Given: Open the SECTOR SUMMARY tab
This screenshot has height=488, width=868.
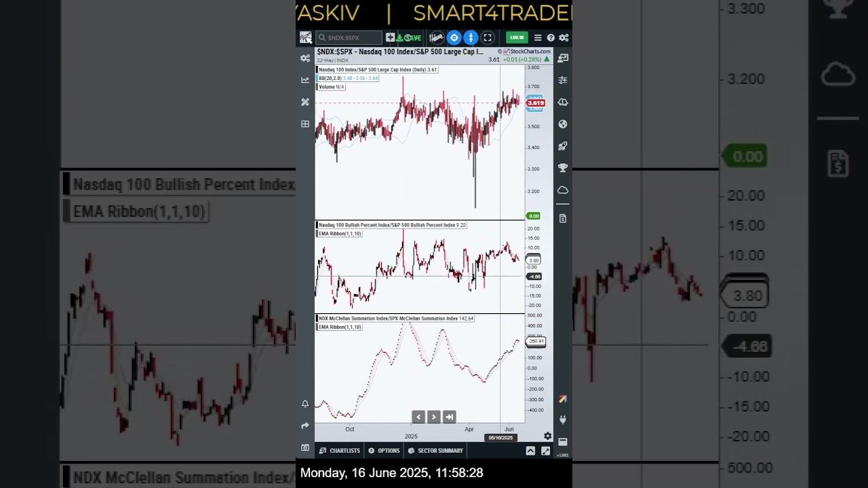Looking at the screenshot, I should [435, 451].
